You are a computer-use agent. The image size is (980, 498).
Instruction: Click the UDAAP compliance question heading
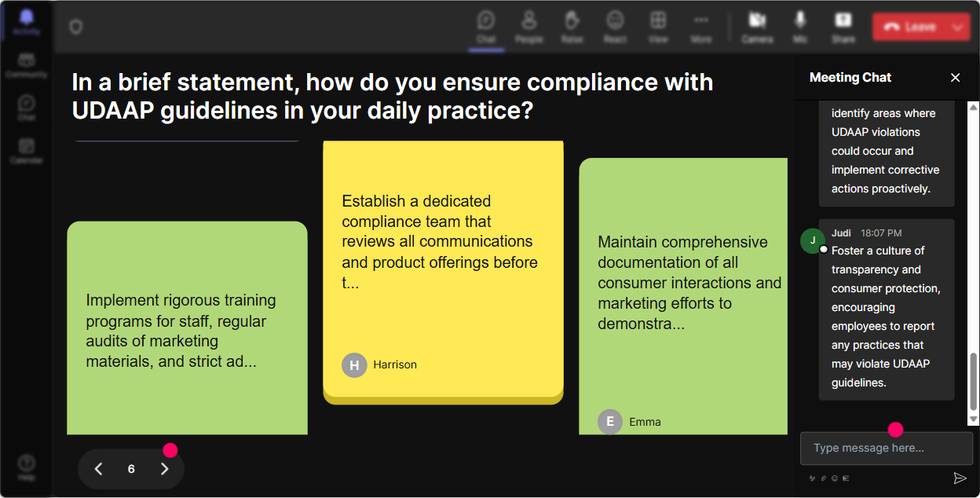point(393,96)
